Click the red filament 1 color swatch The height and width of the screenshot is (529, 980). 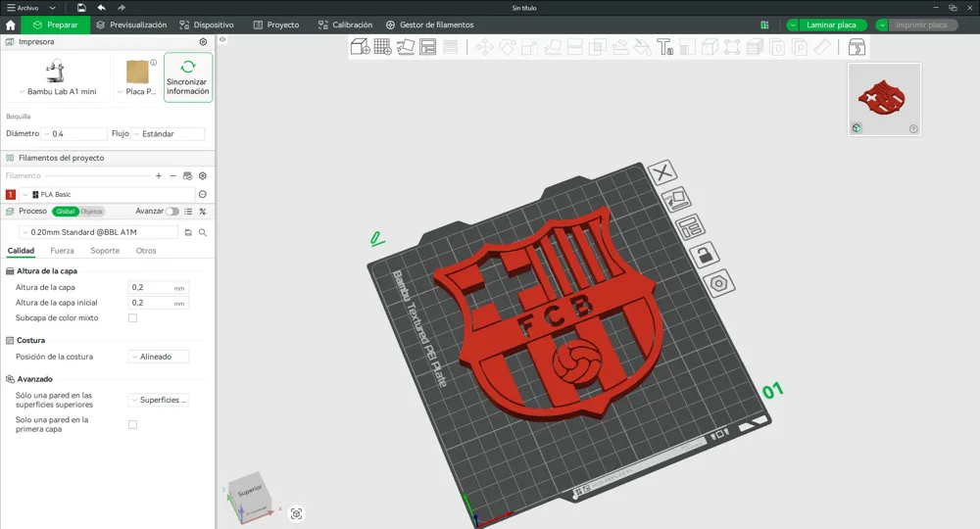[x=10, y=194]
